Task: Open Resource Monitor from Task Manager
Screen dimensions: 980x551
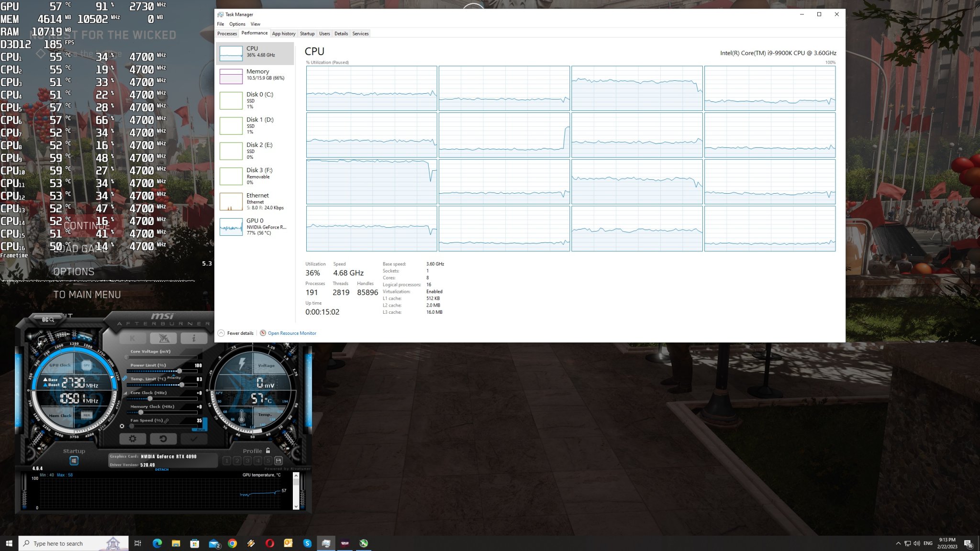Action: (x=292, y=333)
